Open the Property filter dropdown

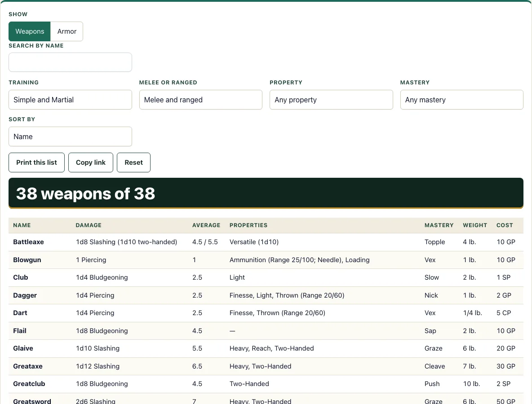[x=331, y=100]
